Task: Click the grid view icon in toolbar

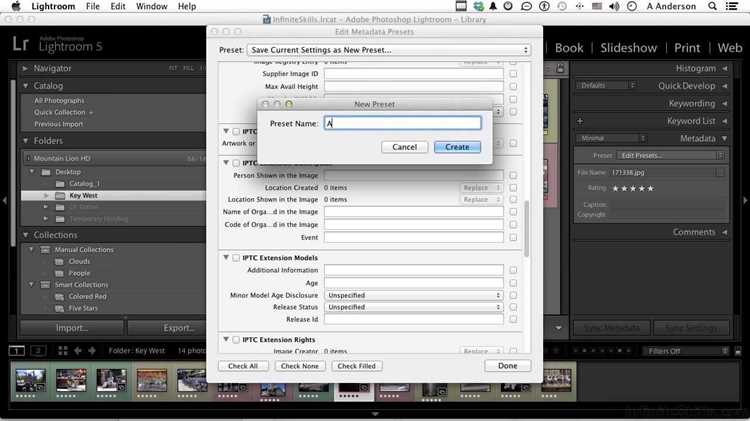Action: pyautogui.click(x=63, y=351)
